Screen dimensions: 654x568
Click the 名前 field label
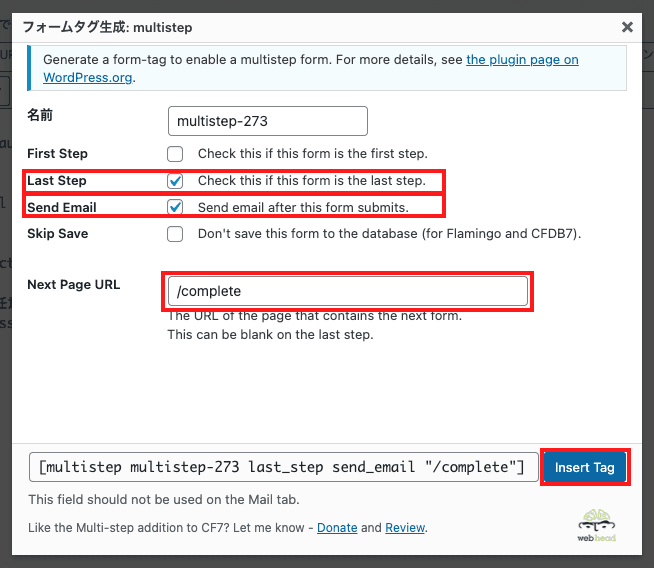click(x=40, y=115)
